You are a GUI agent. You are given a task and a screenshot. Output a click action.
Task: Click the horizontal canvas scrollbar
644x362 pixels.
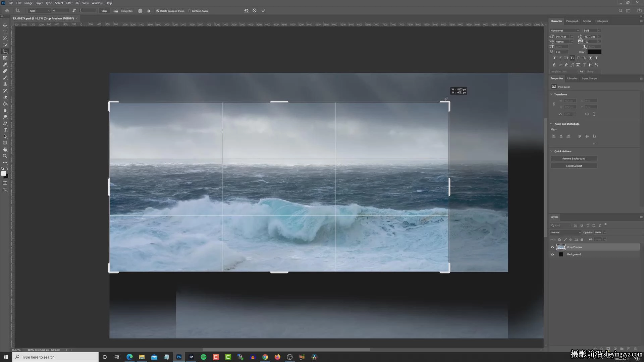pyautogui.click(x=286, y=350)
